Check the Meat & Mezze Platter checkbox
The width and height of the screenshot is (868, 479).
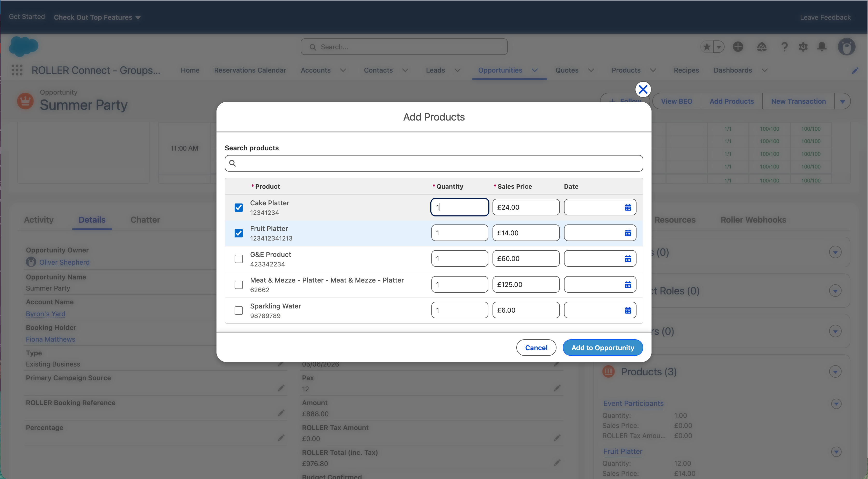(x=238, y=285)
